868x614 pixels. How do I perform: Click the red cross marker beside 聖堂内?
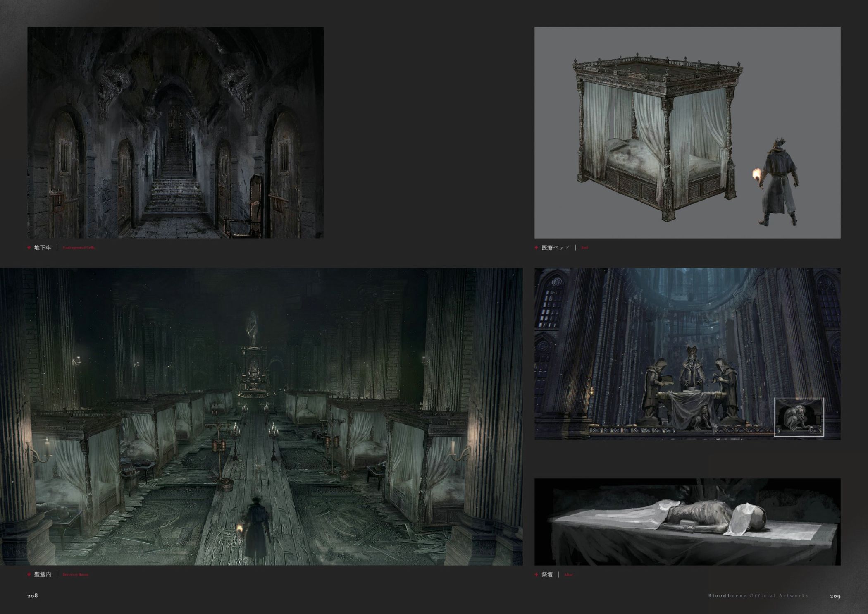tap(29, 574)
